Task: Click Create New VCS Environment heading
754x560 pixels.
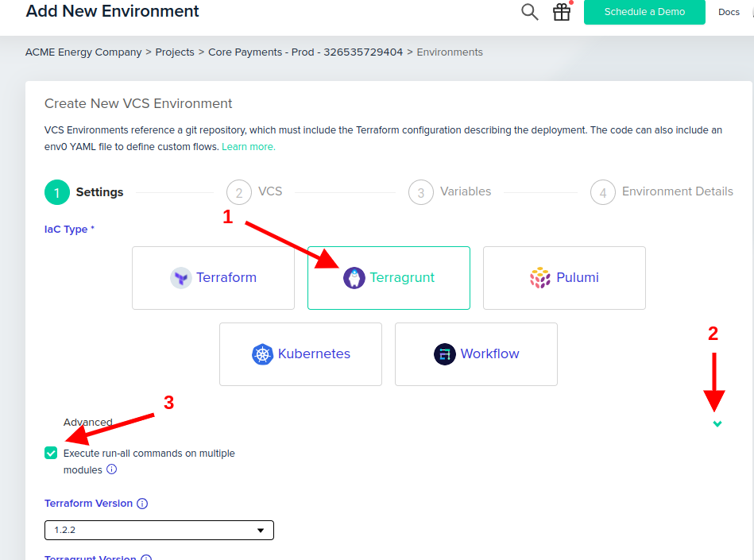Action: pyautogui.click(x=138, y=103)
